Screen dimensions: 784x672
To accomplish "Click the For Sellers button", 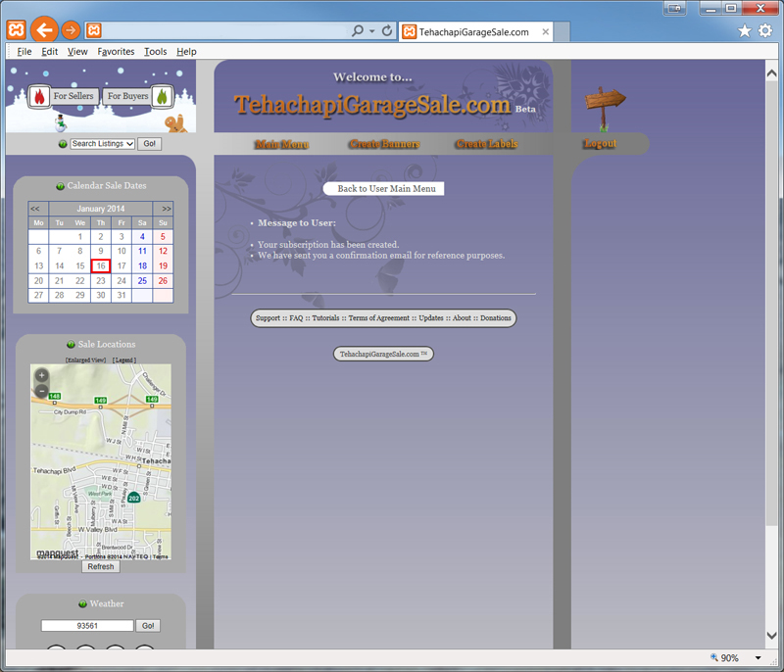I will click(x=73, y=96).
